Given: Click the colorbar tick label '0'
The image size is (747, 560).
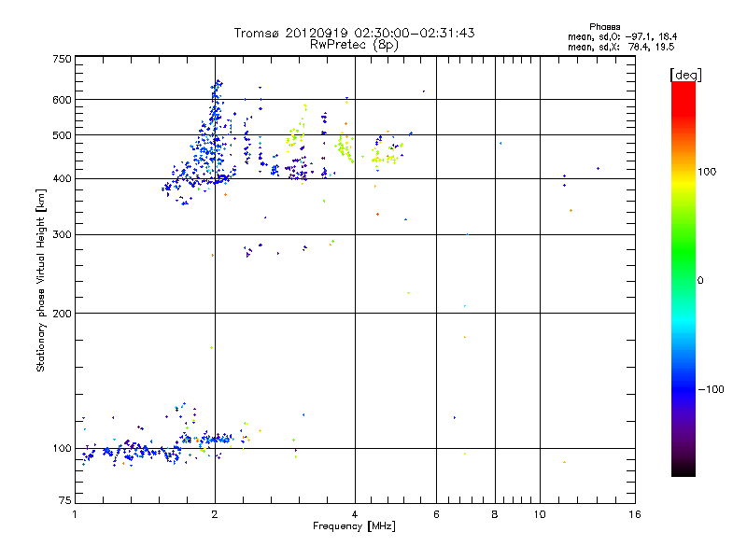Looking at the screenshot, I should (x=700, y=281).
